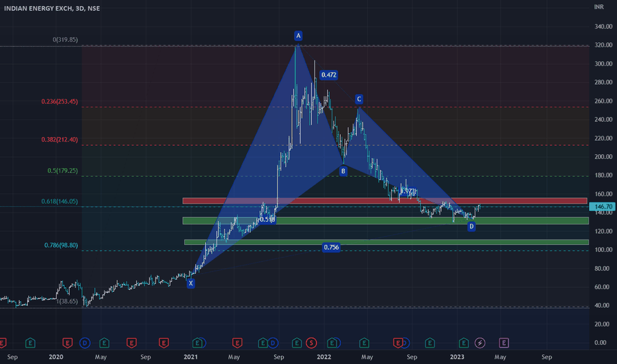The width and height of the screenshot is (617, 364).
Task: Click the 0.973 ratio label
Action: (408, 191)
